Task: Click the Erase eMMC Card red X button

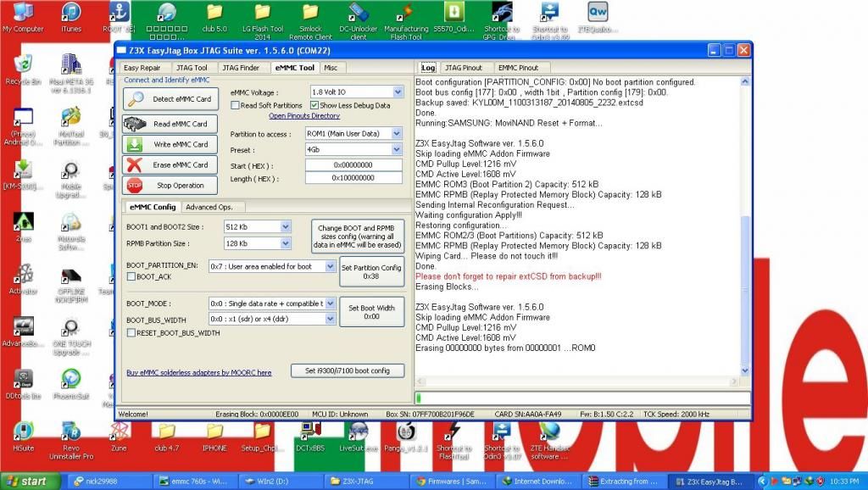Action: [x=170, y=165]
